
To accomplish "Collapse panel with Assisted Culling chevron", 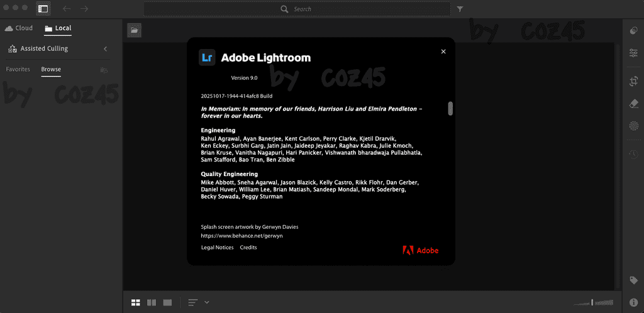I will (106, 49).
